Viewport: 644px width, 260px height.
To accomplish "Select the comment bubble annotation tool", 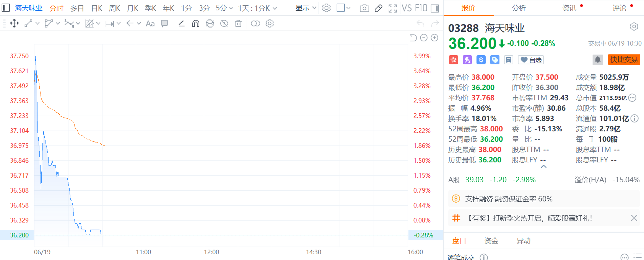I will point(164,24).
